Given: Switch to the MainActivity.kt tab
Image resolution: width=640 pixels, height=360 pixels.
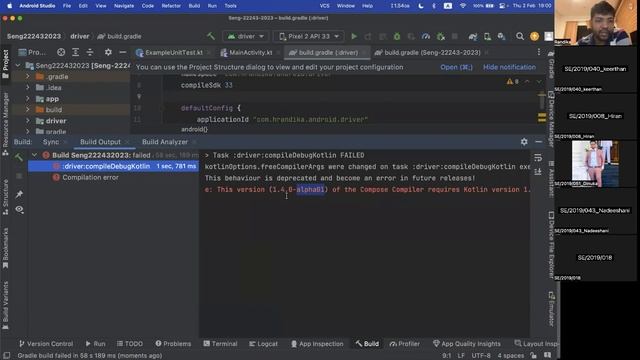Looking at the screenshot, I should pyautogui.click(x=251, y=52).
